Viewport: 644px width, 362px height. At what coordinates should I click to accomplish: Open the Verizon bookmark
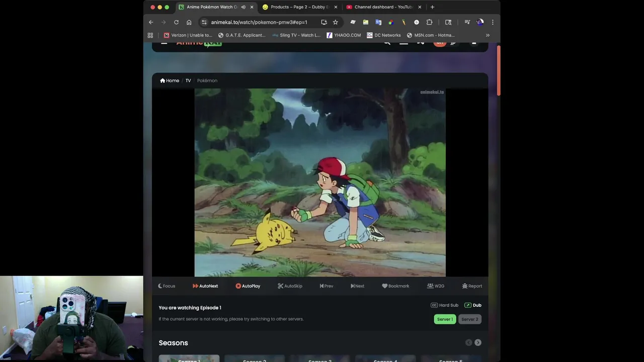[188, 35]
